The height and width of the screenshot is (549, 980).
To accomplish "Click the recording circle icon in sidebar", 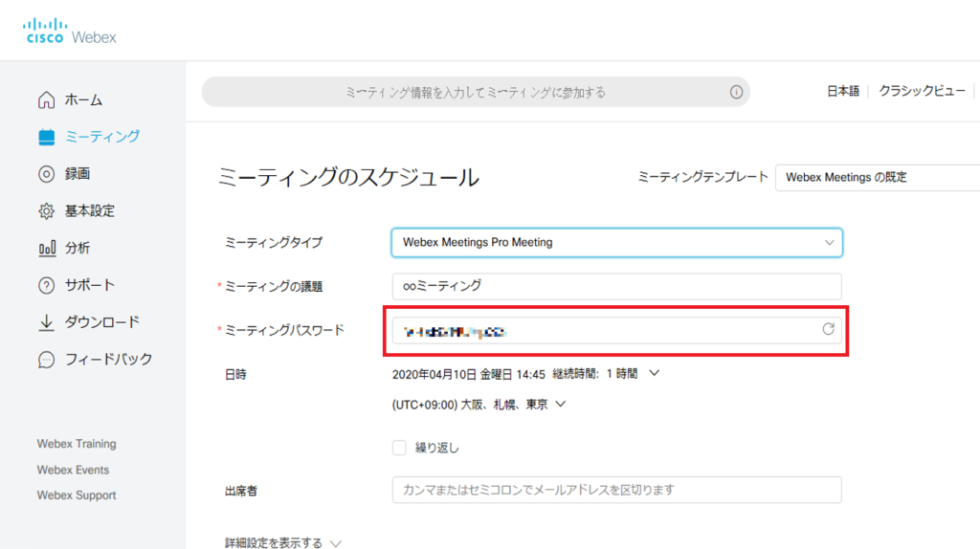I will coord(46,174).
